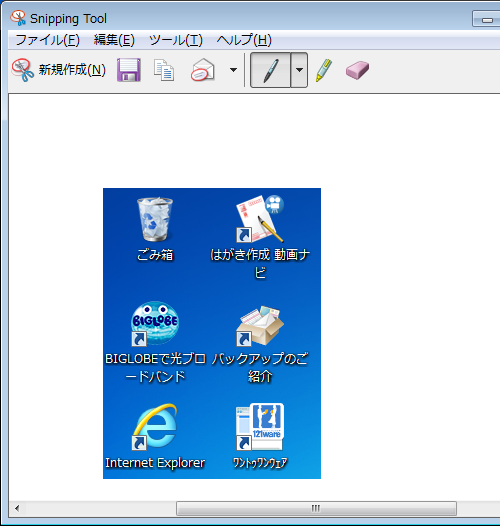The height and width of the screenshot is (526, 500).
Task: Minimize the Snipping Tool window
Action: coord(487,19)
